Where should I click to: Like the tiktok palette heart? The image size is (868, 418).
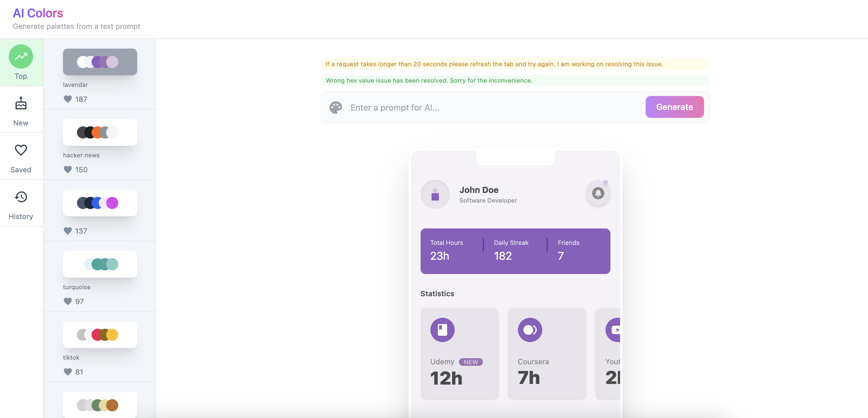68,372
